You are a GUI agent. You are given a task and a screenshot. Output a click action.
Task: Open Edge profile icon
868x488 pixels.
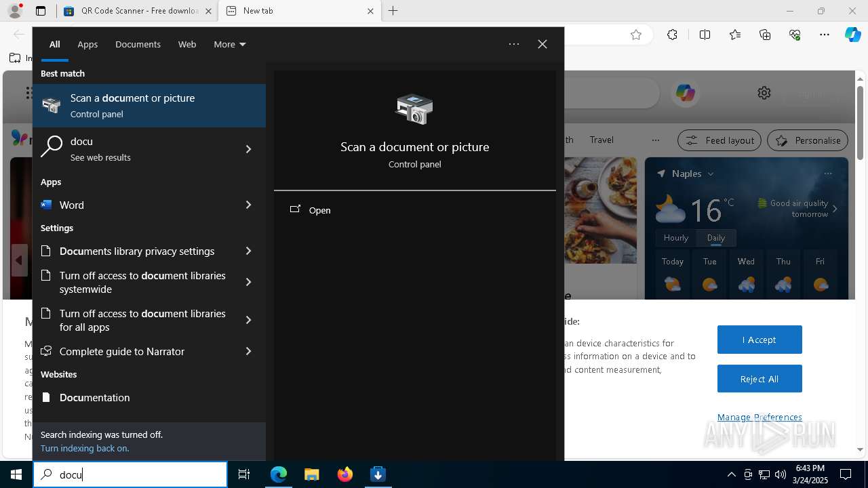tap(15, 11)
